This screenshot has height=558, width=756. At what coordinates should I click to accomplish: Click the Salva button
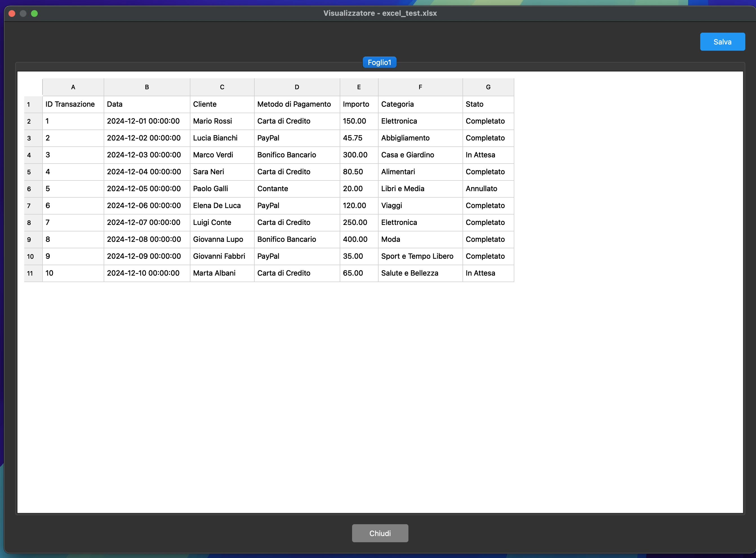coord(722,42)
